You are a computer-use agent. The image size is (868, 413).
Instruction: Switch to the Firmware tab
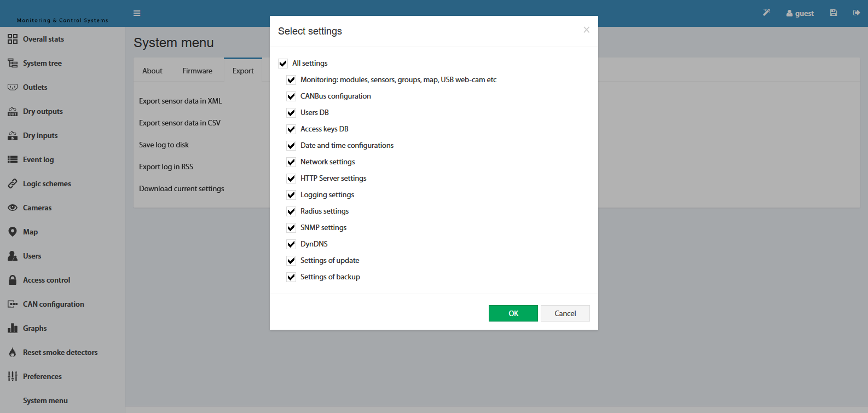click(x=198, y=71)
